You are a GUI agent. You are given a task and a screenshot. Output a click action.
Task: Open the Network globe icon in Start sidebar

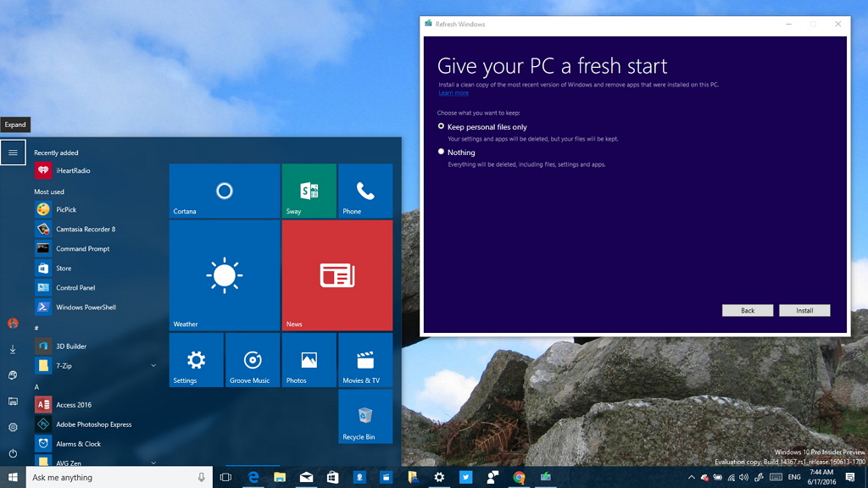[13, 375]
